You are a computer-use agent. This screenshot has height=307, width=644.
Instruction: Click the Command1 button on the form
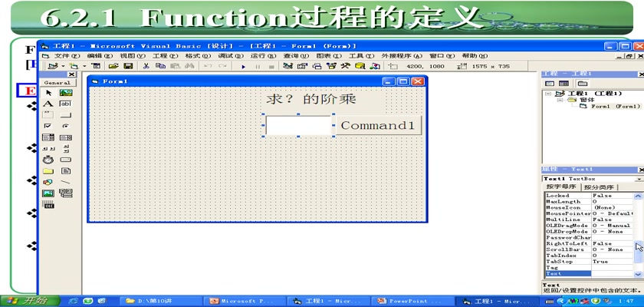click(378, 125)
